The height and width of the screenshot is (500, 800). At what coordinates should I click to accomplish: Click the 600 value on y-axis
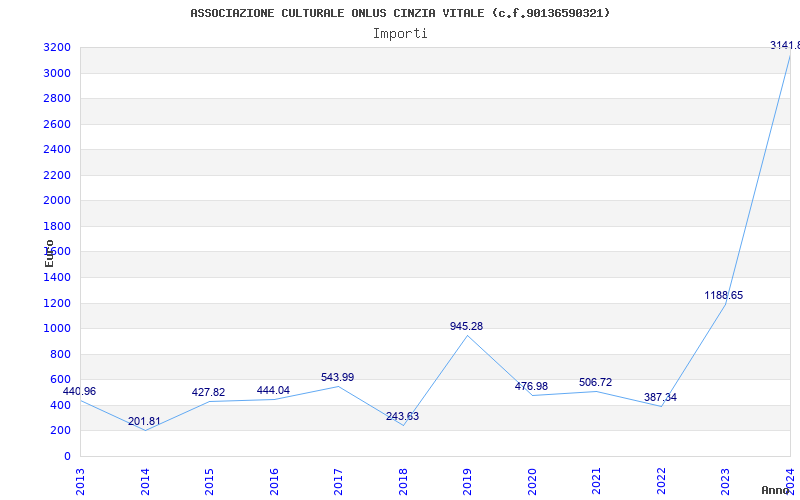click(x=60, y=380)
